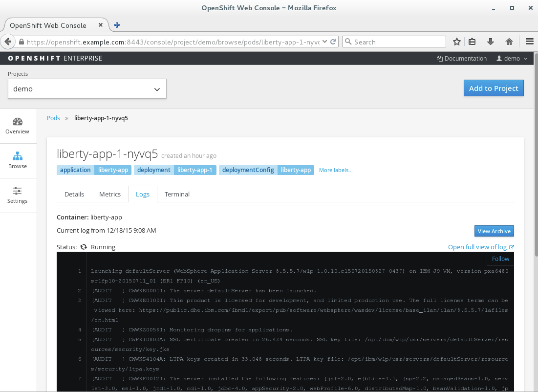This screenshot has width=538, height=392.
Task: Select the liberty-app-1-nyvq5 breadcrumb text
Action: click(101, 118)
